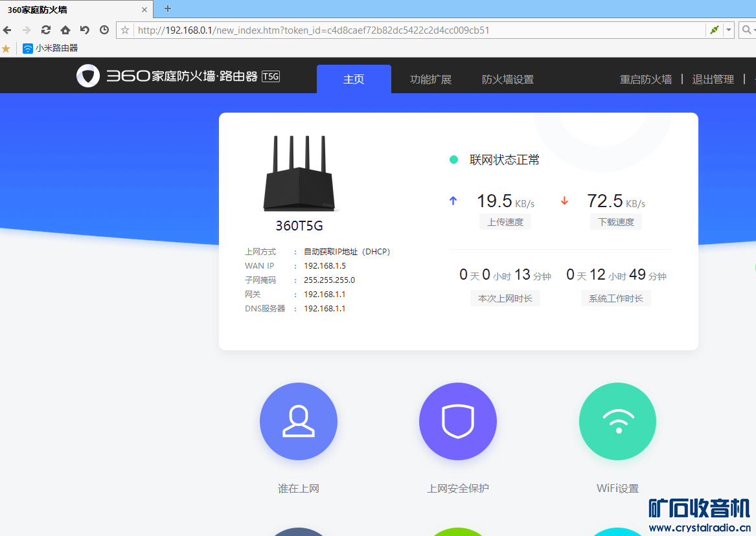Click the 下载速度 label

(615, 222)
